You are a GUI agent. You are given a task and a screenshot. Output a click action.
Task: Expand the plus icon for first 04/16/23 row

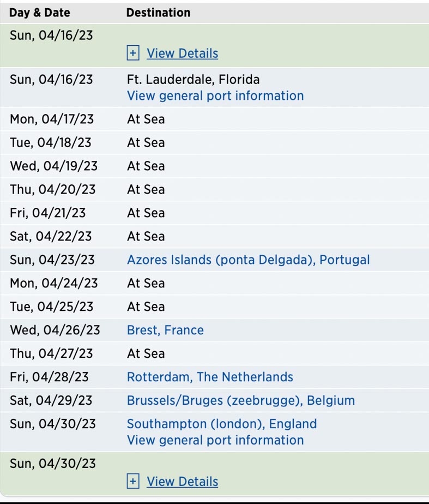point(133,53)
